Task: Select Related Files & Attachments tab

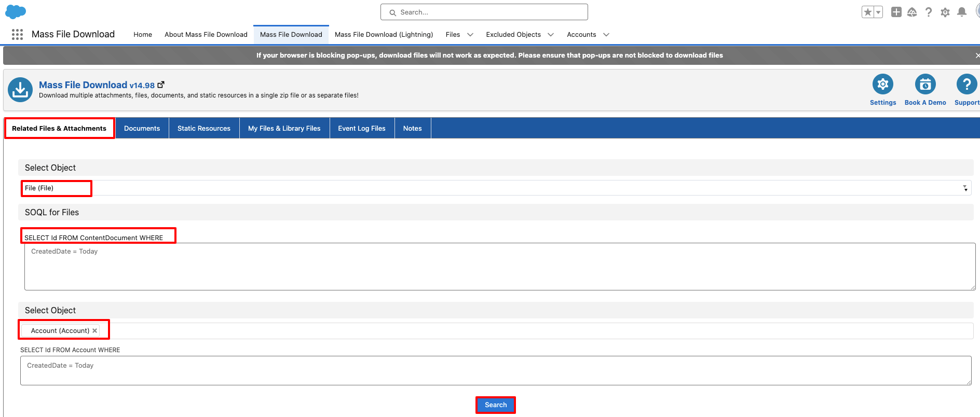Action: tap(59, 128)
